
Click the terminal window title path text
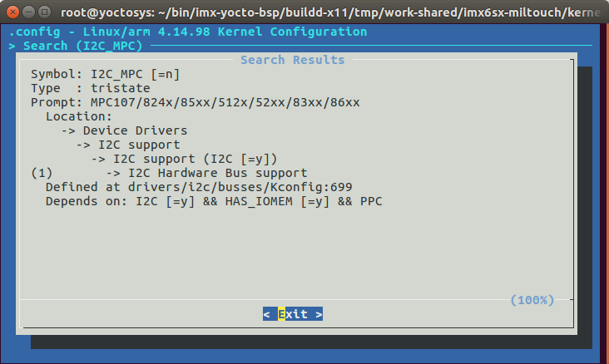[331, 12]
